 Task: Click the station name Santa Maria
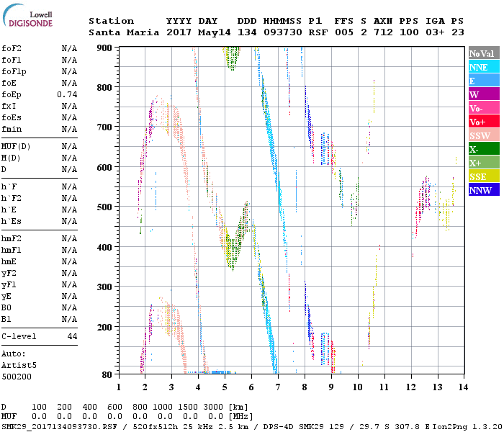click(124, 32)
